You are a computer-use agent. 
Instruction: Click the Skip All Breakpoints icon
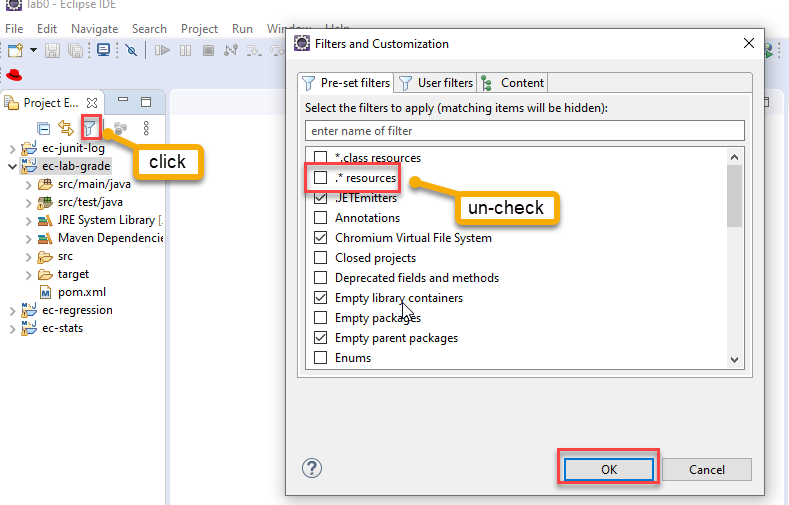click(x=131, y=50)
